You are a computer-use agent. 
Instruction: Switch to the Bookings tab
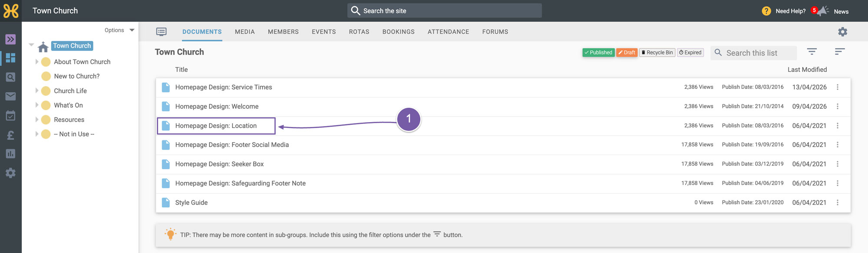click(x=398, y=32)
